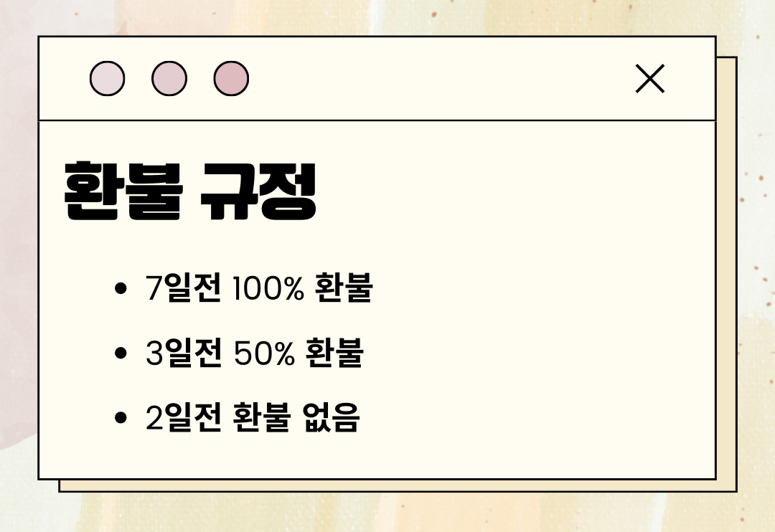Viewport: 775px width, 532px height.
Task: Click the X close icon
Action: pyautogui.click(x=650, y=78)
